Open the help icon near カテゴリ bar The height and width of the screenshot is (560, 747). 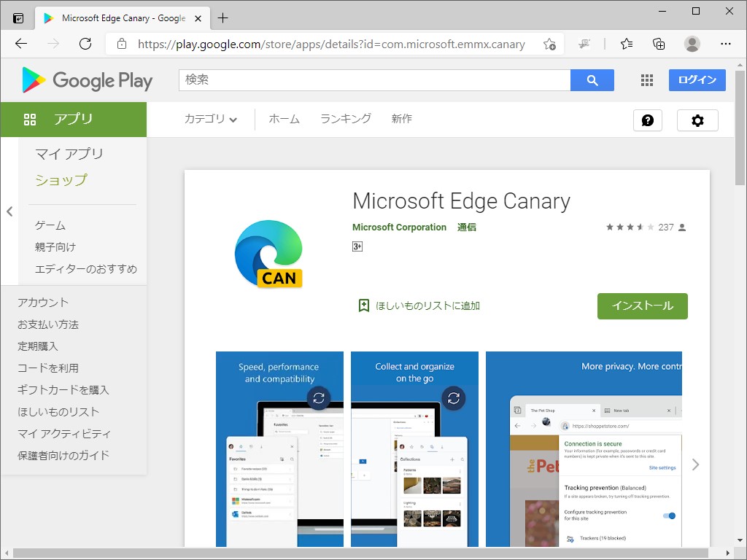click(x=648, y=120)
